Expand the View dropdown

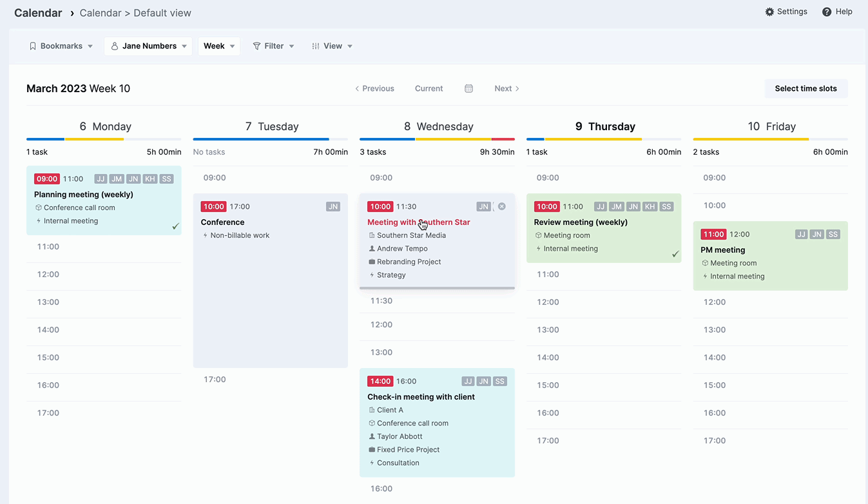[332, 46]
